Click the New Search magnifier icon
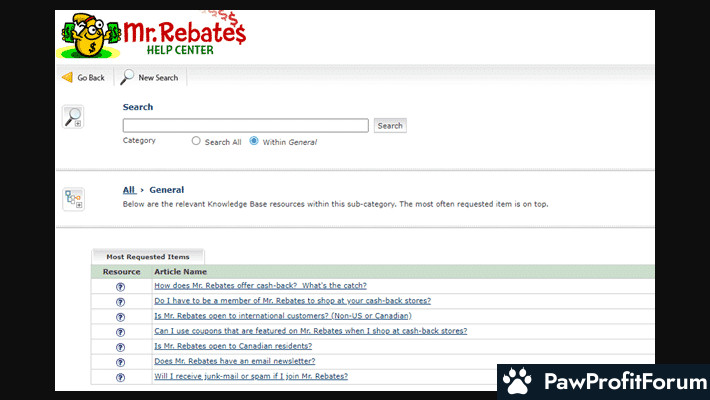This screenshot has height=400, width=710. point(127,77)
